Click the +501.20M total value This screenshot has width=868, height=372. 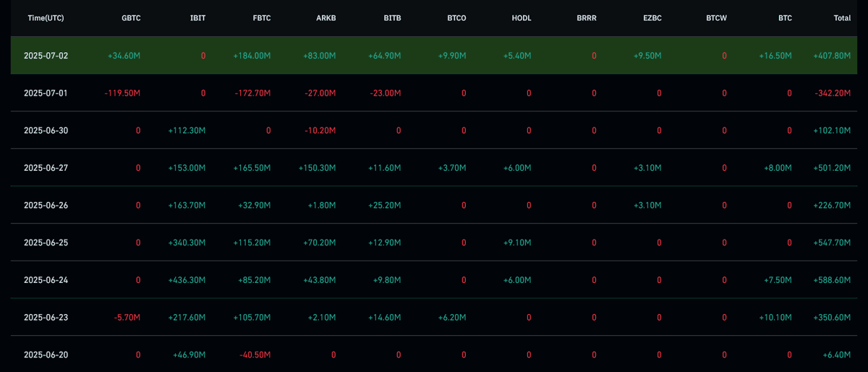(831, 168)
